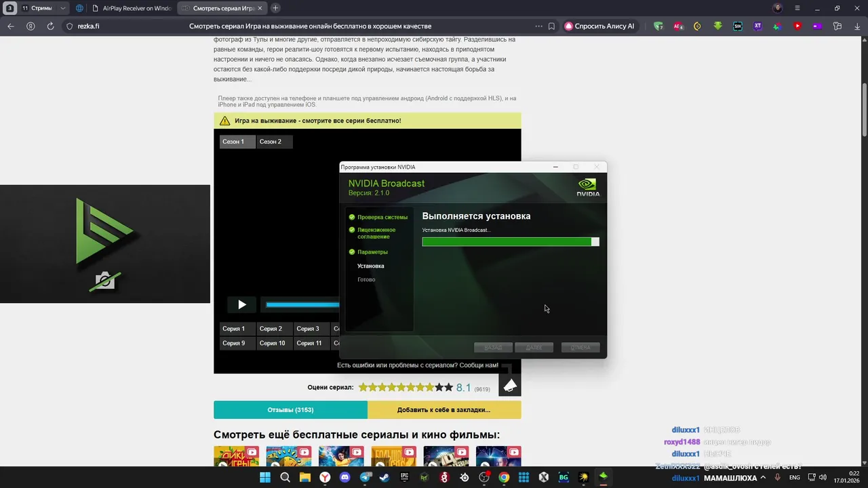Click the error report link Сообщи нам

tap(477, 365)
